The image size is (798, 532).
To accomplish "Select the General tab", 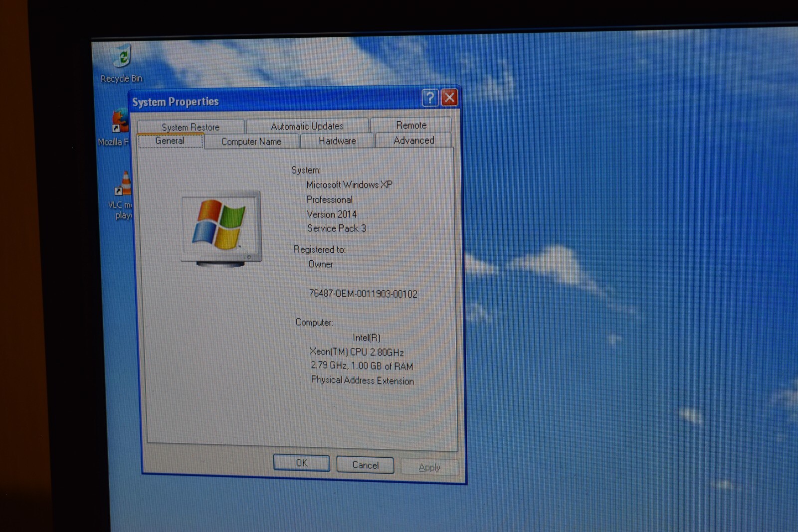I will (x=170, y=141).
